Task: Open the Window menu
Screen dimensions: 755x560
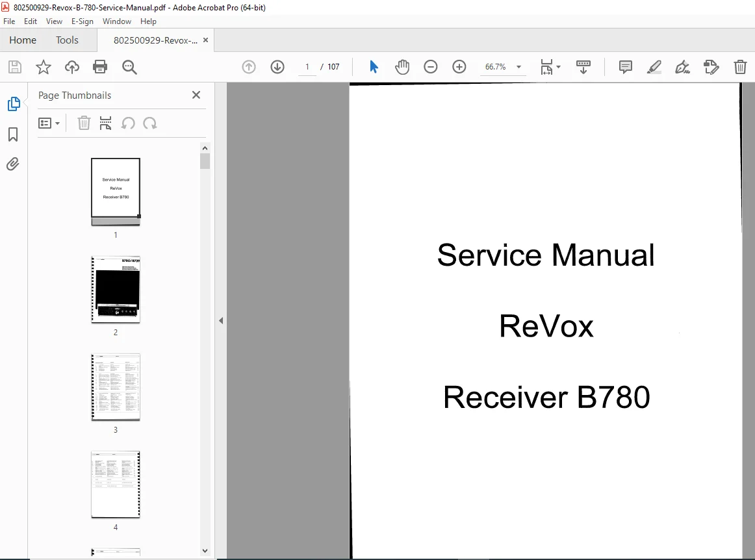Action: point(116,21)
